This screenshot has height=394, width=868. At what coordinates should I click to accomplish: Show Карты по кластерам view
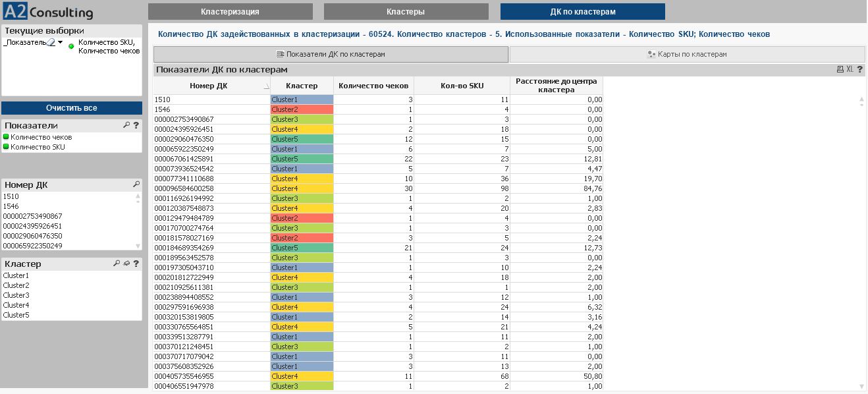(687, 54)
